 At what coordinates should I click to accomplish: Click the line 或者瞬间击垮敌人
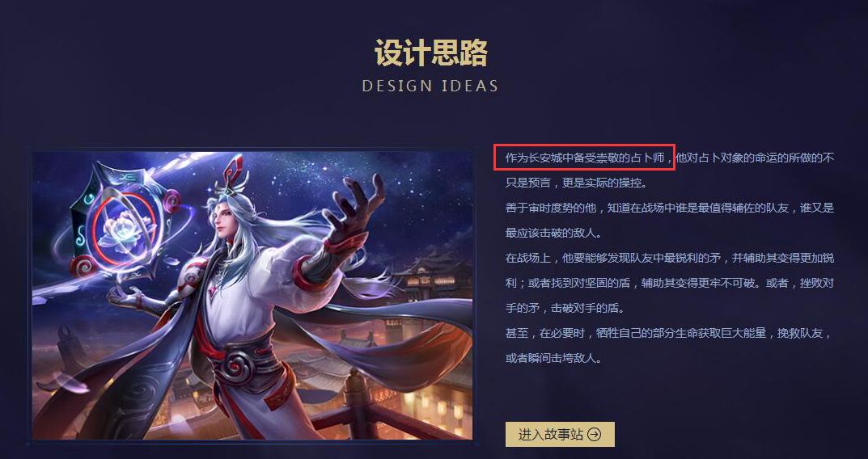pos(553,358)
